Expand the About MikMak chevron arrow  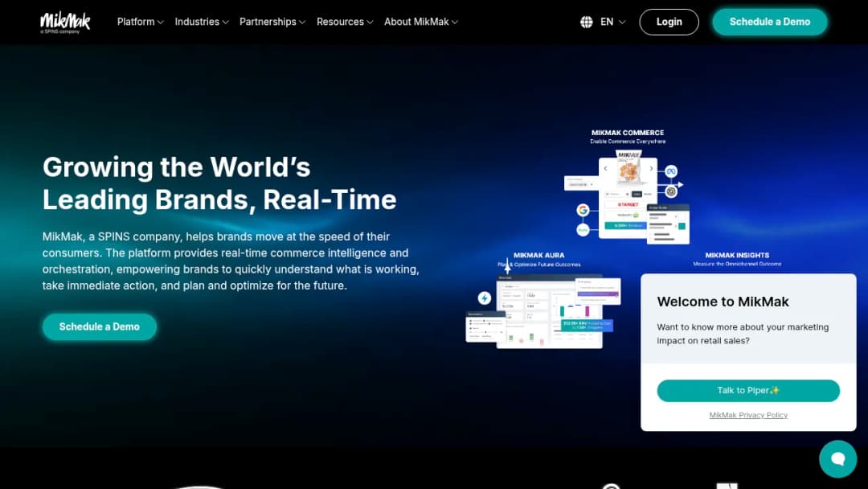(x=455, y=23)
